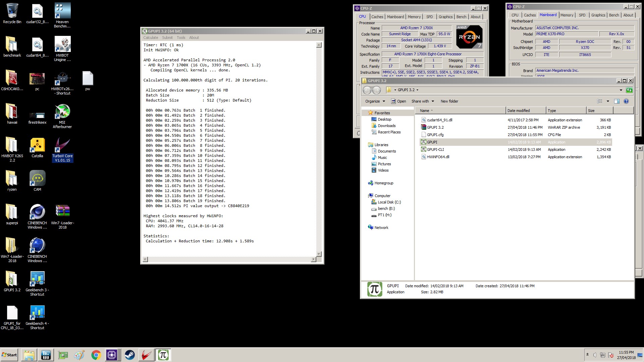Open the pw text file icon
The image size is (644, 362).
[88, 80]
